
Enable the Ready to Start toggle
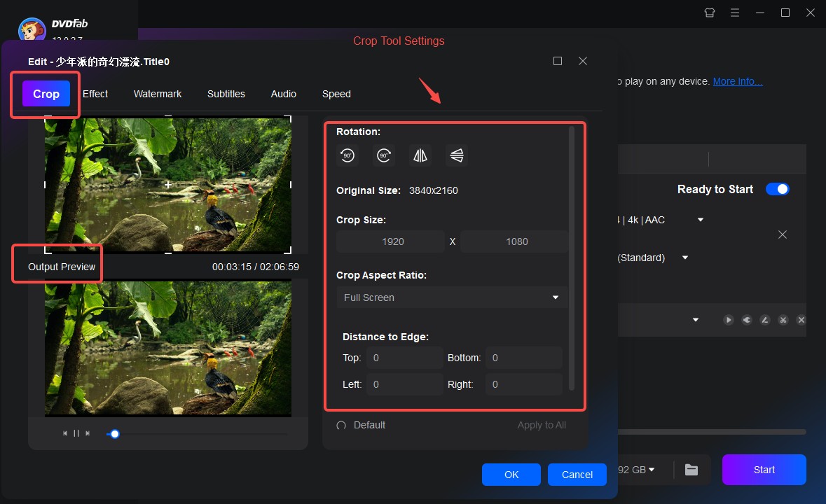pos(778,188)
